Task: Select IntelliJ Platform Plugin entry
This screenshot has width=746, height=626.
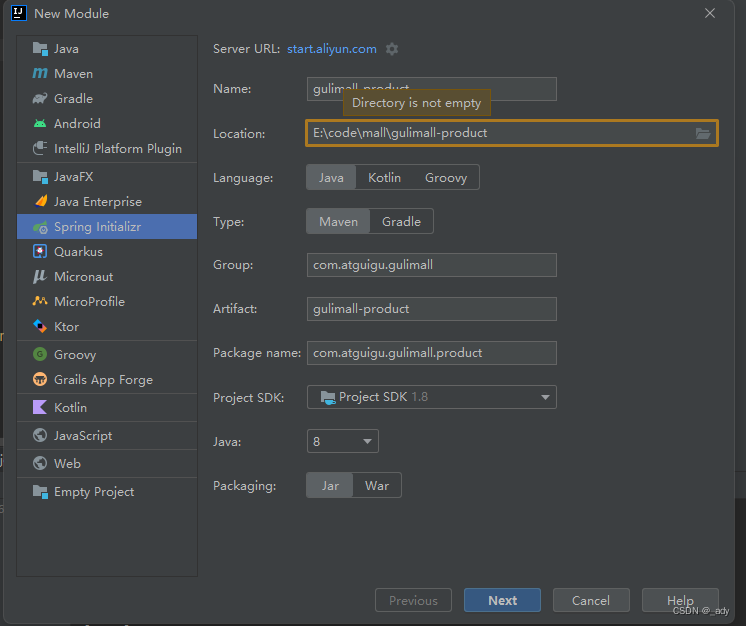Action: [107, 148]
